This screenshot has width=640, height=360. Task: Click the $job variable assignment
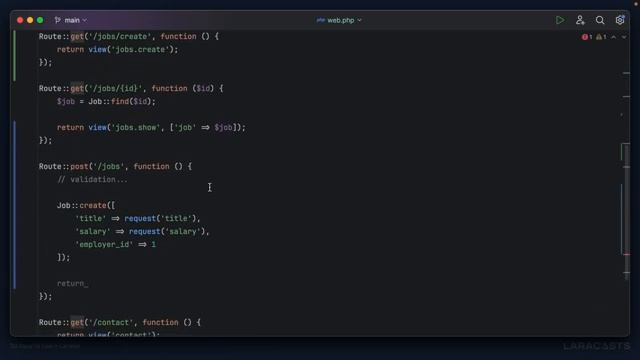coord(66,101)
